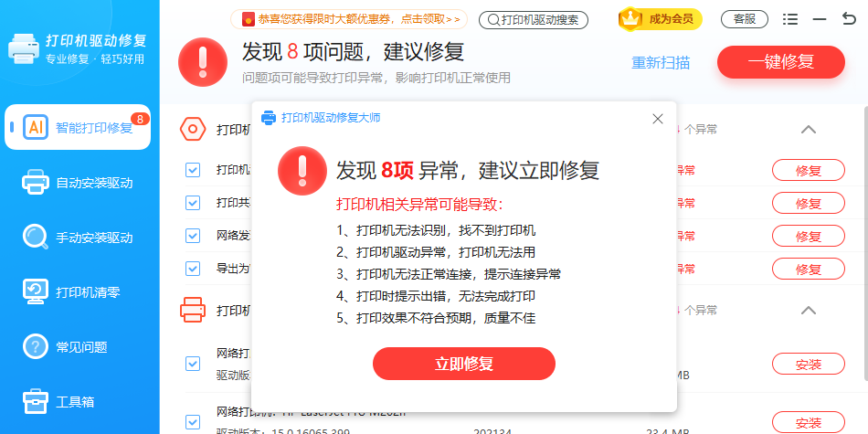Click the 成为会员 crown icon
The image size is (868, 434).
[x=630, y=18]
